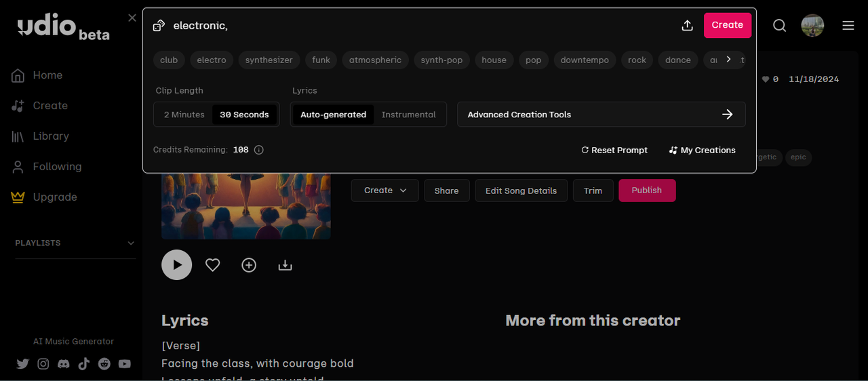Open Library in the sidebar
Screen dimensions: 868x381
tap(51, 136)
